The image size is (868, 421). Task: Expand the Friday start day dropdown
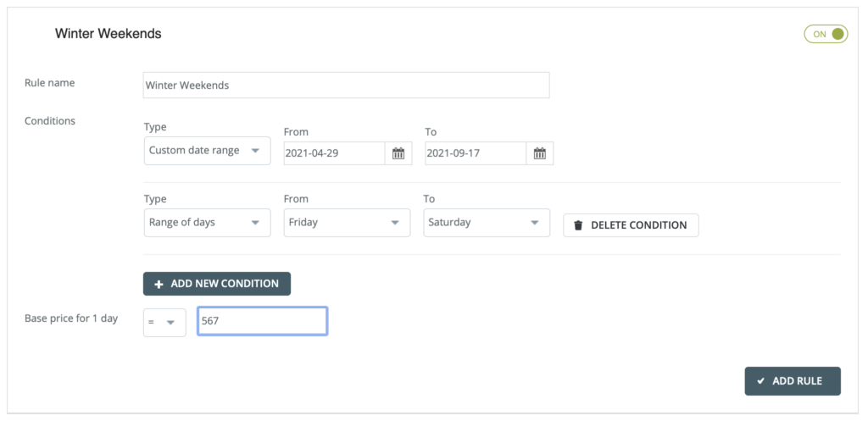coord(347,223)
